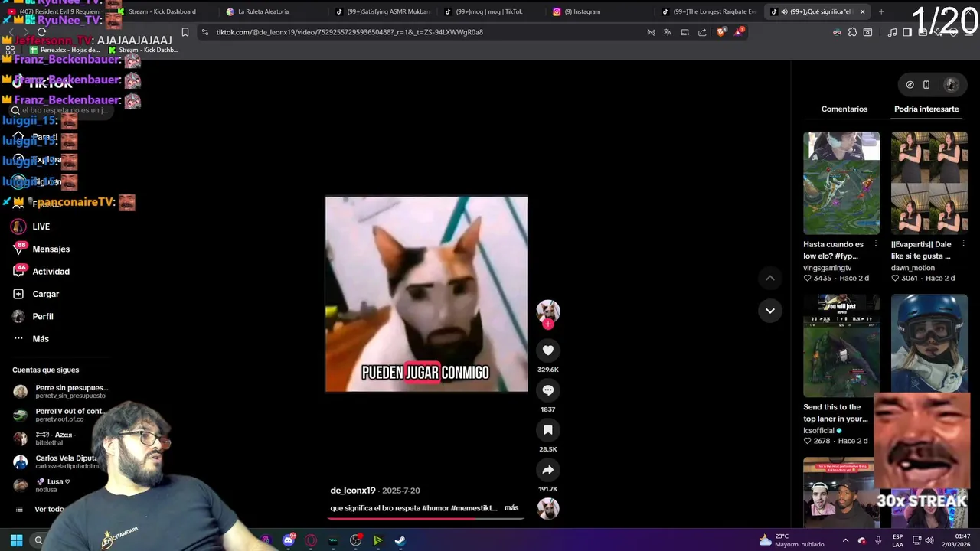980x551 pixels.
Task: Open OBS Studio from taskbar
Action: (355, 540)
